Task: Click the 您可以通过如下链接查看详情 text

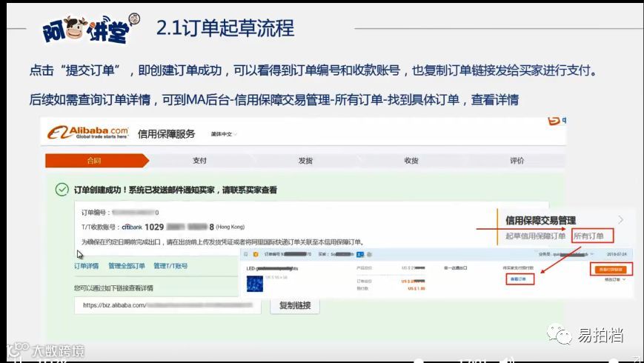Action: (113, 288)
